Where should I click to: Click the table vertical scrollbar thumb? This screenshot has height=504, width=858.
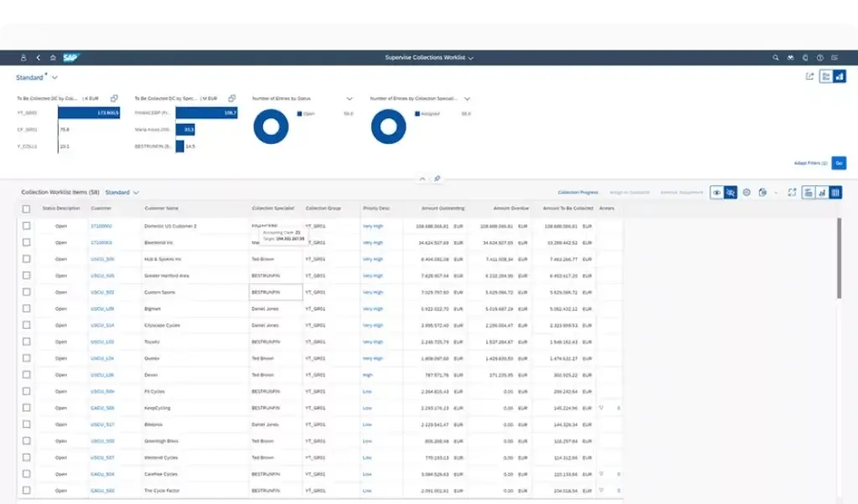click(x=839, y=258)
